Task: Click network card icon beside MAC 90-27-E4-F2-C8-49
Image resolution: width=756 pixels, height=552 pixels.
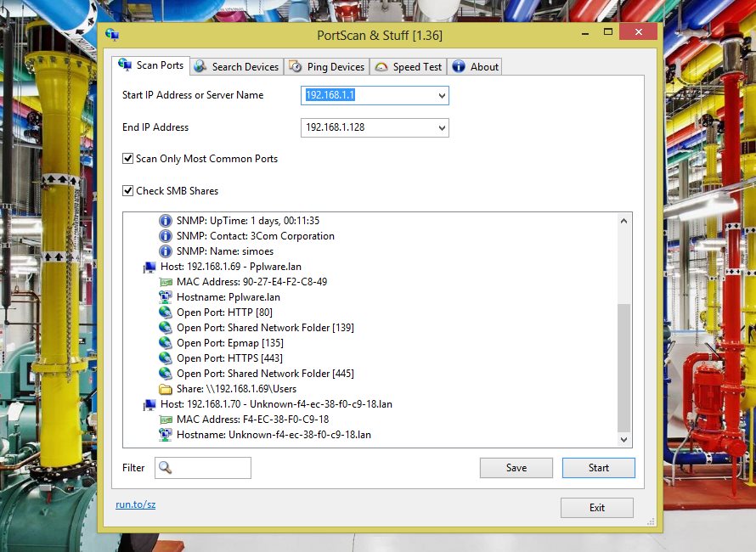Action: [x=166, y=282]
